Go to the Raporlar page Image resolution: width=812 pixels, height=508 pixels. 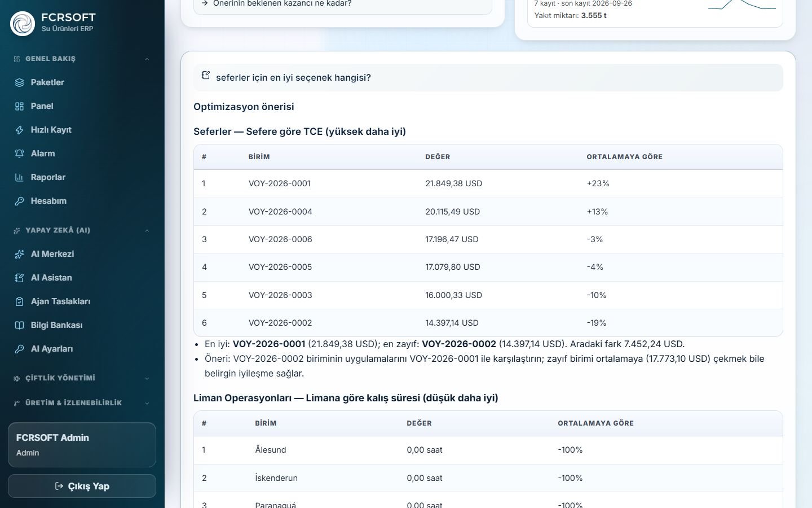click(82, 177)
